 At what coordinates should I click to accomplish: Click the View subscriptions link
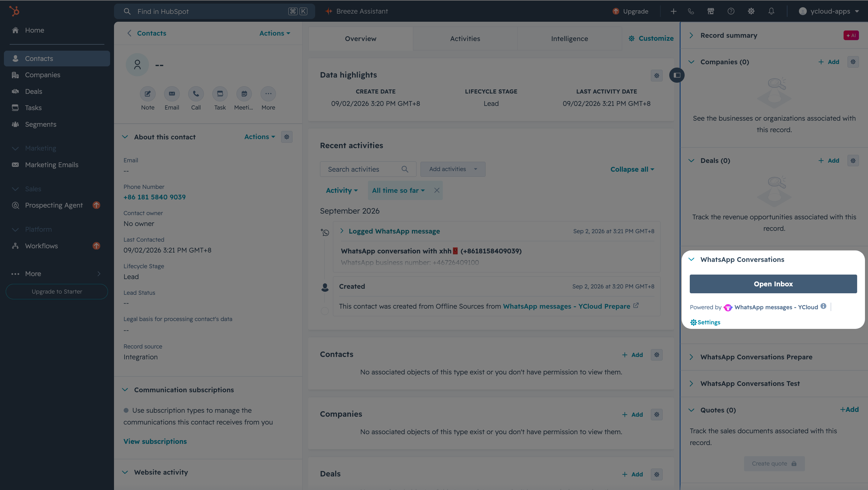155,441
